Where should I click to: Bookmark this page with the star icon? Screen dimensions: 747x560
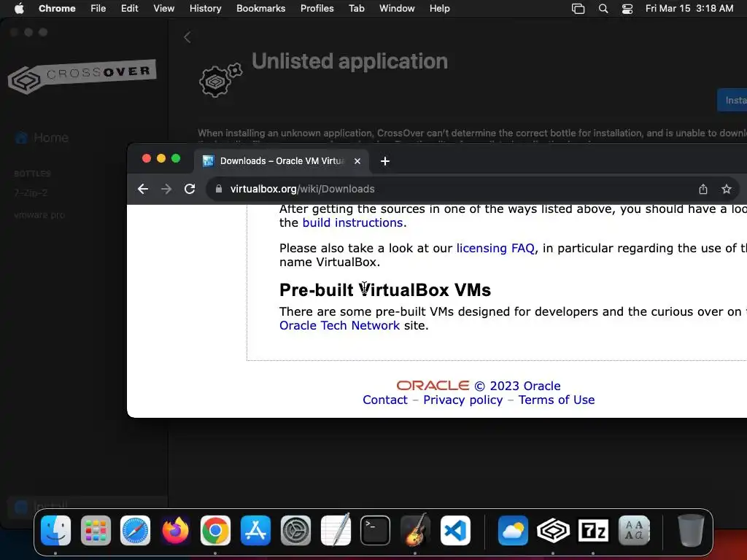727,189
